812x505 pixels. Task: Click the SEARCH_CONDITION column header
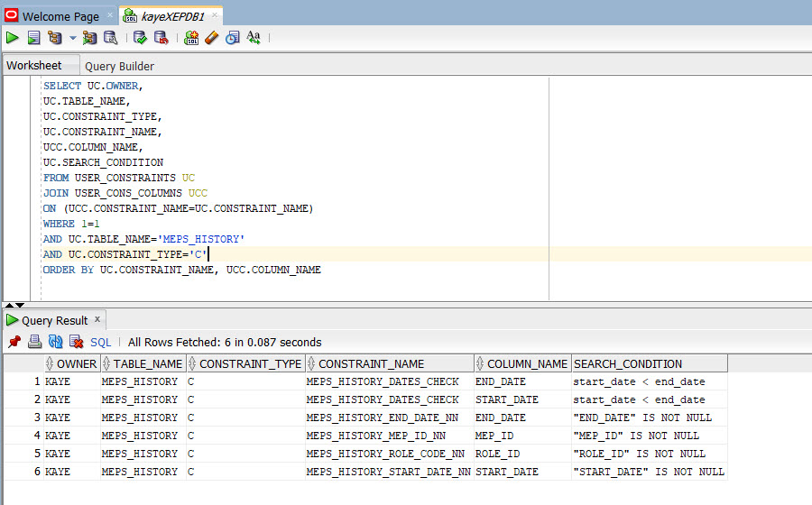pos(650,363)
